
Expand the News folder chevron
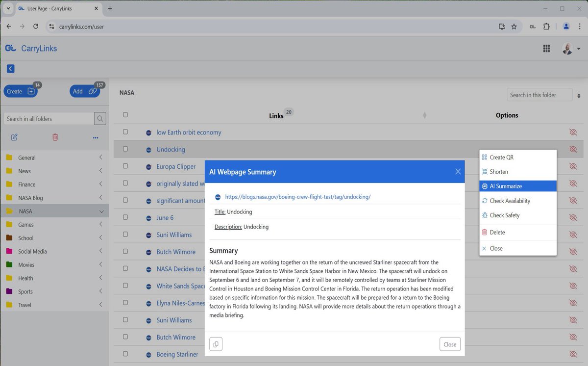pos(101,171)
